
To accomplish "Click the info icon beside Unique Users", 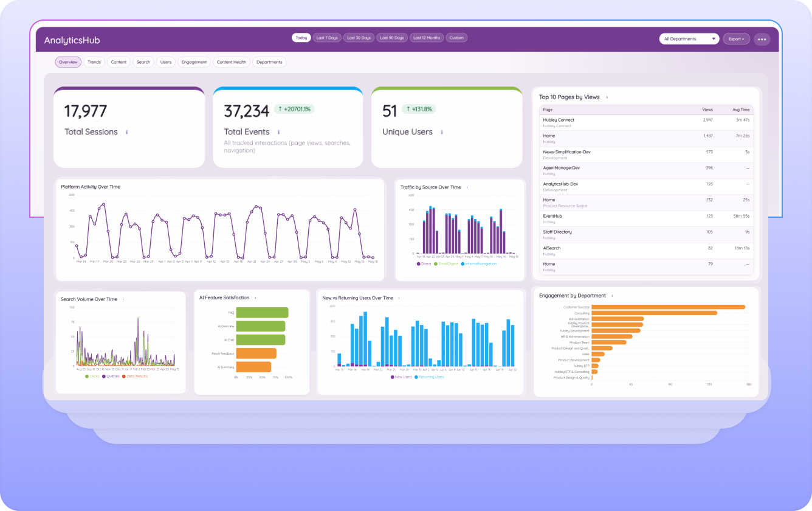I will (x=441, y=132).
